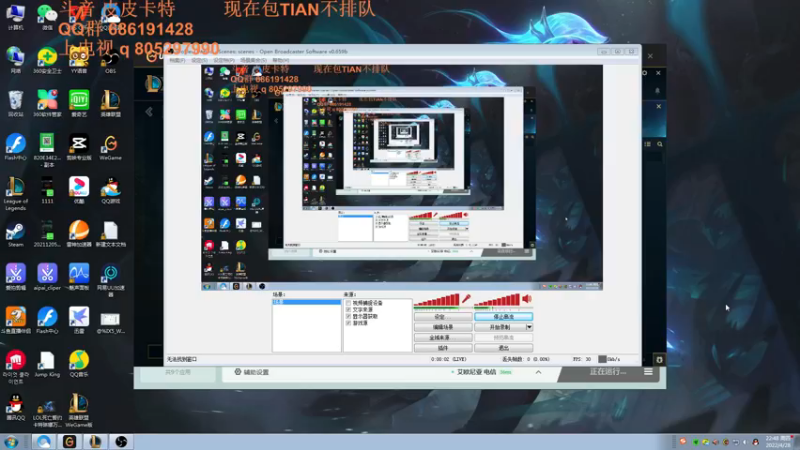Image resolution: width=800 pixels, height=450 pixels.
Task: Click the taskbar clock
Action: click(x=779, y=442)
